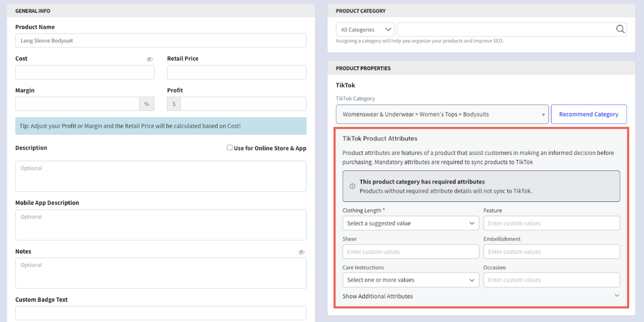The width and height of the screenshot is (644, 322).
Task: Click the Sheer custom values field
Action: (x=411, y=252)
